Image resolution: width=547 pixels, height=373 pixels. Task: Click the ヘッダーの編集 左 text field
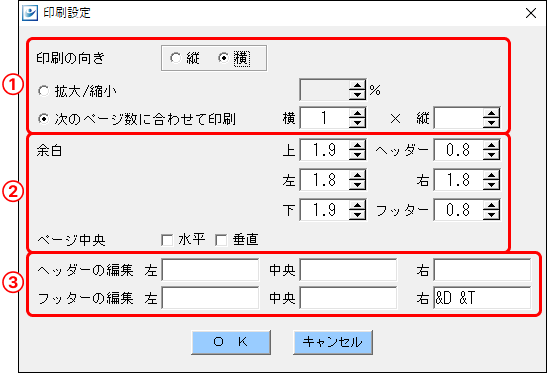(x=210, y=270)
